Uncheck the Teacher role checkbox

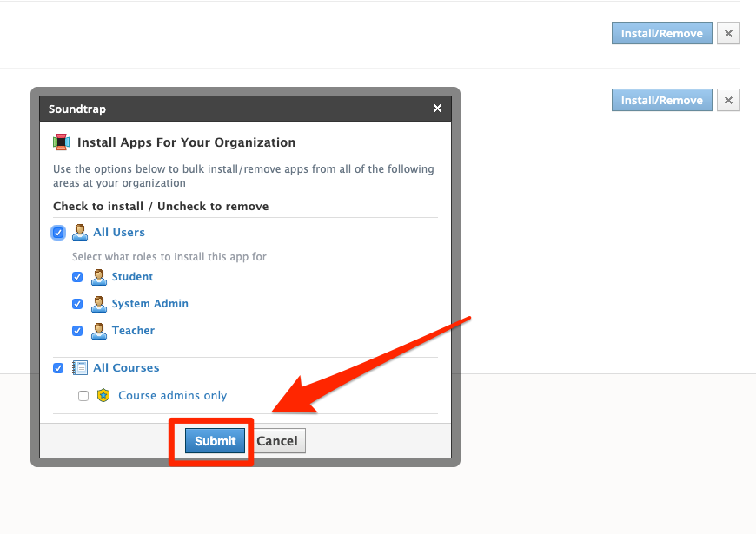click(x=77, y=331)
